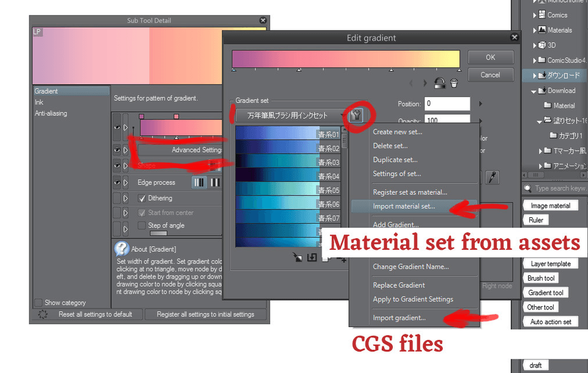Select first Edge process mode icon
The image size is (588, 373).
tap(199, 183)
